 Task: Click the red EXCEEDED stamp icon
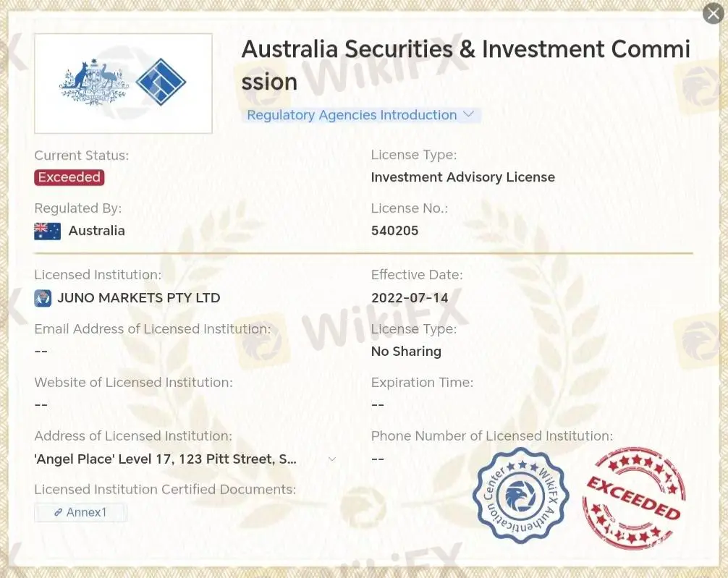click(x=634, y=498)
